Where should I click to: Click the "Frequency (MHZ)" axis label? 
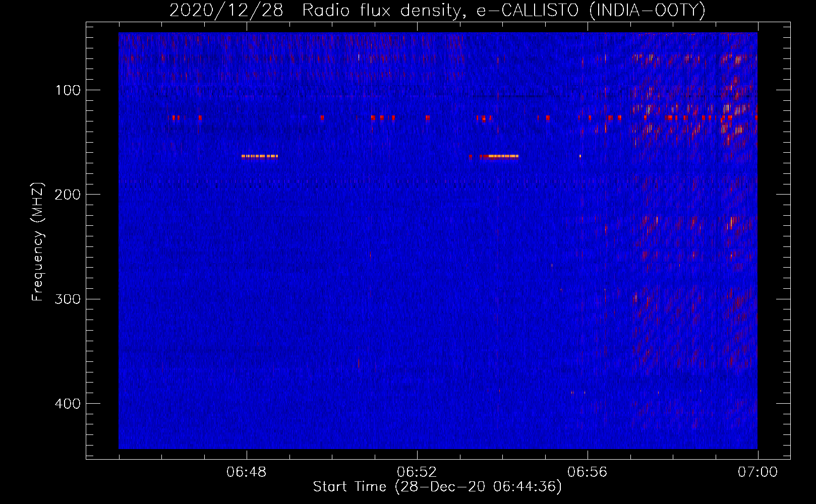pos(38,242)
